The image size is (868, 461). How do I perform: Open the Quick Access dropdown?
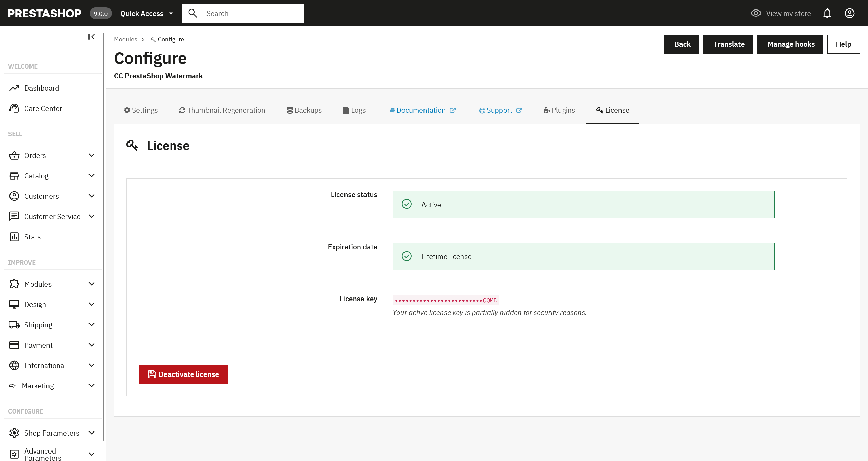(146, 14)
